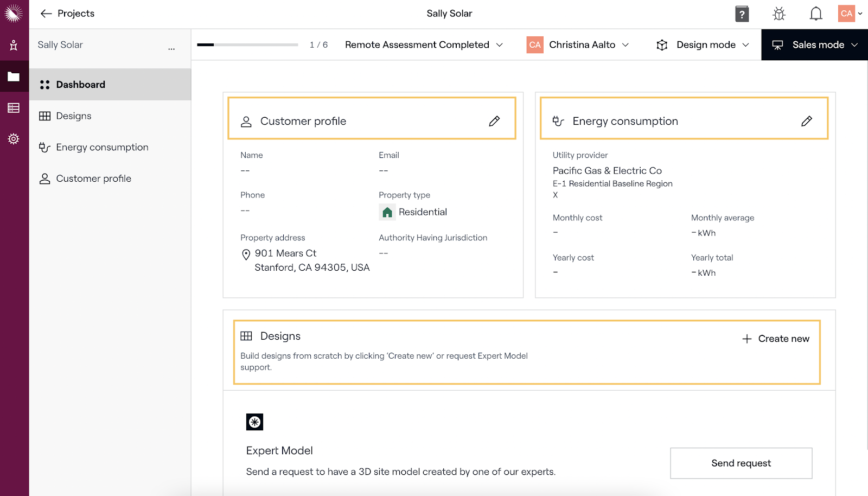The height and width of the screenshot is (496, 868).
Task: Click the Stanford, CA 94305, USA line
Action: pos(312,268)
